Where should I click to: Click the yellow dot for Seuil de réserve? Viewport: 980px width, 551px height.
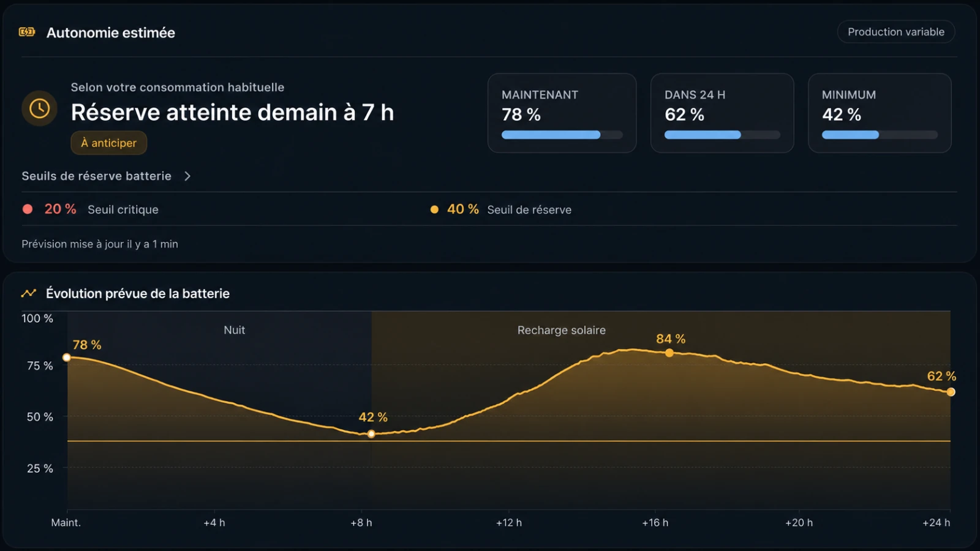coord(434,209)
